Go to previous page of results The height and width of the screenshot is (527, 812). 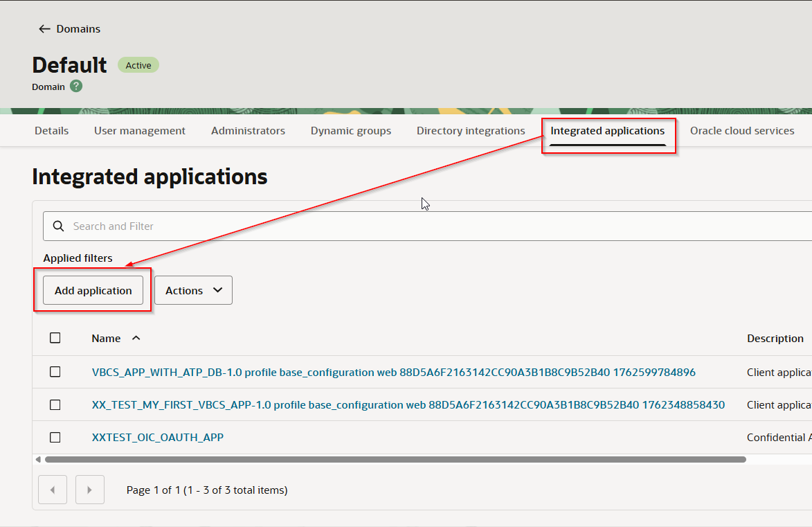pyautogui.click(x=53, y=490)
